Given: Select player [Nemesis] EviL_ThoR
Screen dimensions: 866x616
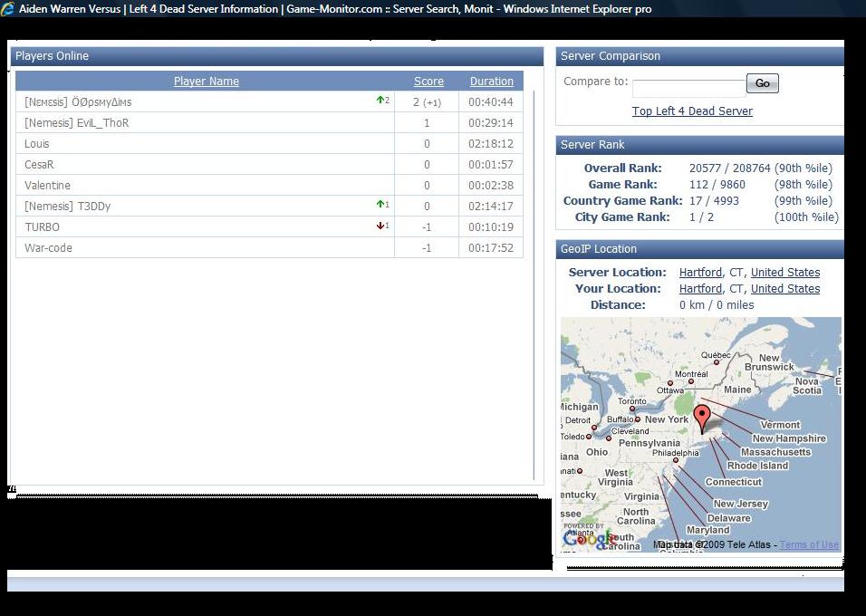Looking at the screenshot, I should click(x=77, y=122).
